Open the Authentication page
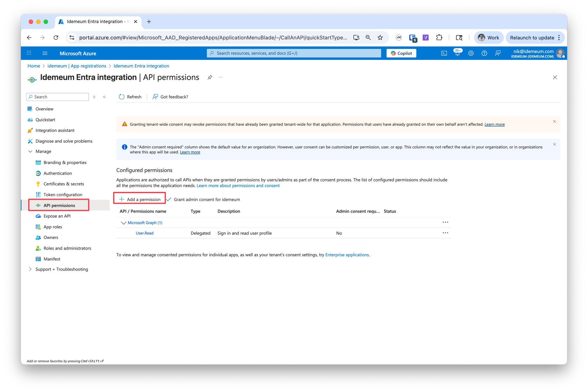This screenshot has width=588, height=392. 58,174
